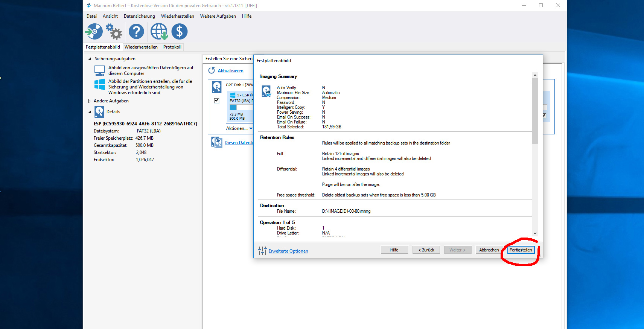Maximize the Macrium Reflect window
The height and width of the screenshot is (329, 644).
click(x=541, y=5)
